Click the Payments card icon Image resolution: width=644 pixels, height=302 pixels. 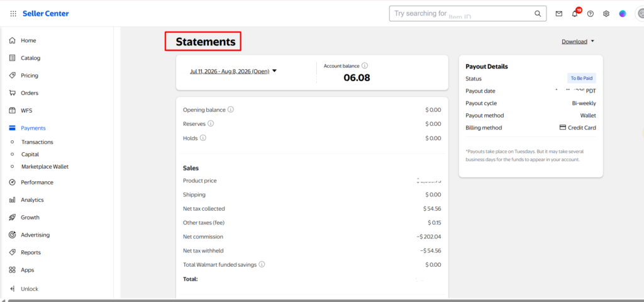13,128
